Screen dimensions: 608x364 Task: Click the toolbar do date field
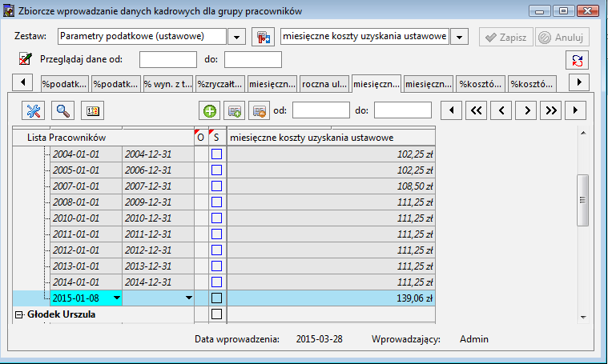click(x=403, y=110)
